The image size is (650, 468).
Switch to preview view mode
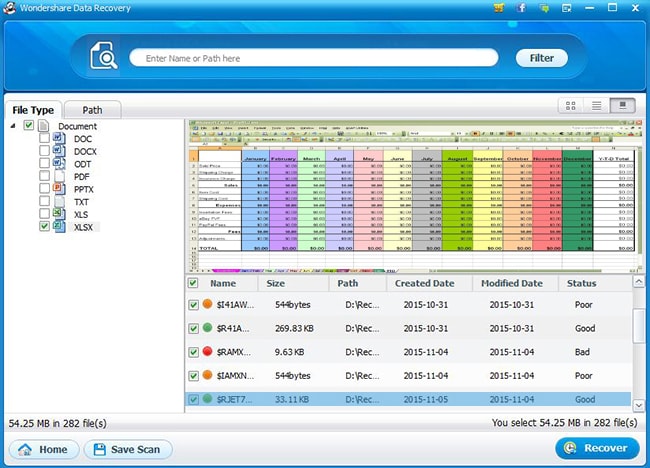click(623, 106)
